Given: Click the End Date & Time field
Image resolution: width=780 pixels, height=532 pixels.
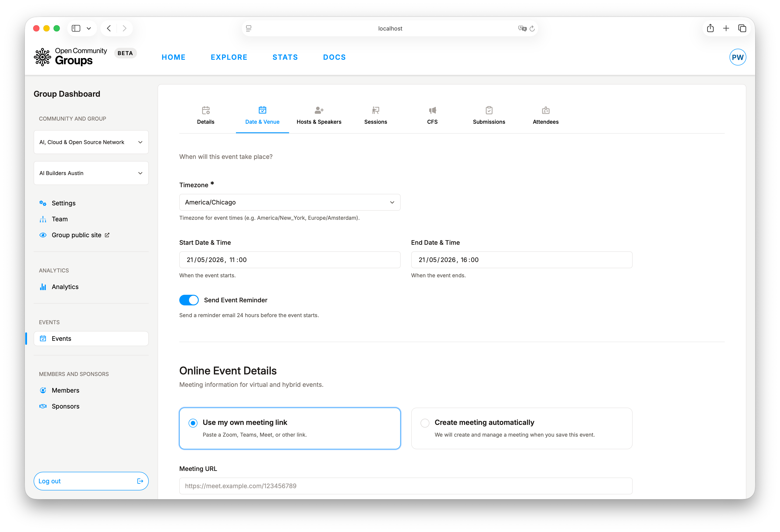Looking at the screenshot, I should tap(521, 260).
